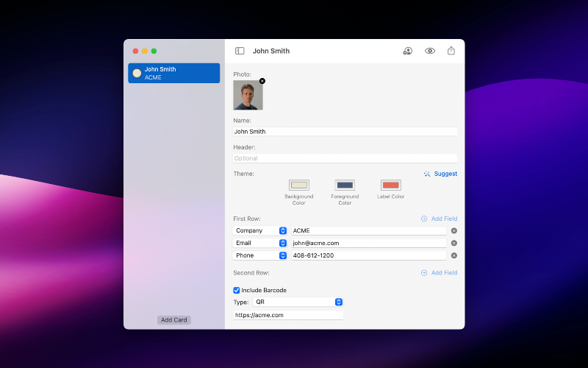Click the ACME company value field
Screen dimensions: 588x368
[369, 230]
